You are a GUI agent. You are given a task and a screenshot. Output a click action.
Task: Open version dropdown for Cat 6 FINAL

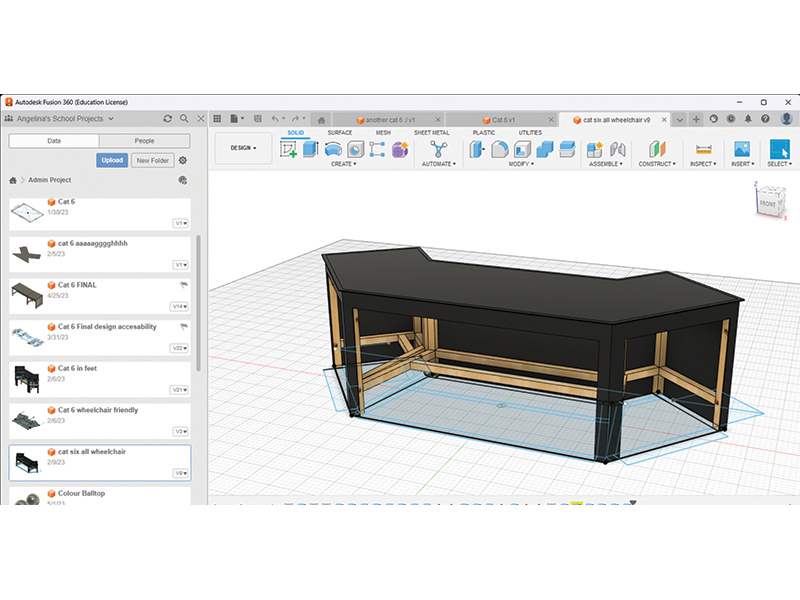[x=181, y=306]
